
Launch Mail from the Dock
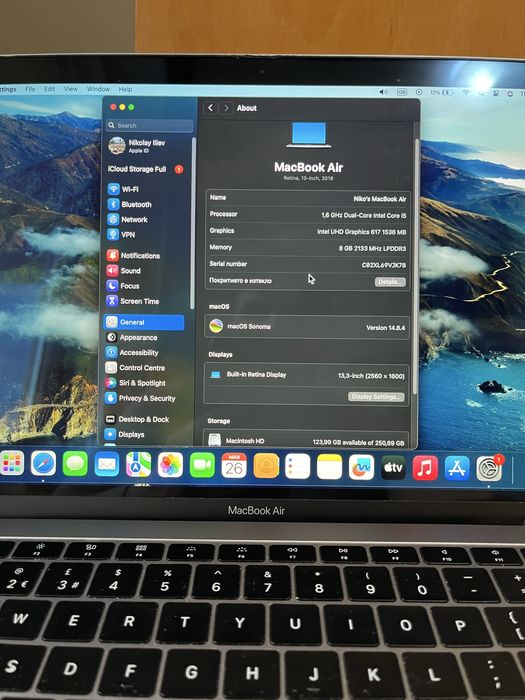(x=107, y=465)
